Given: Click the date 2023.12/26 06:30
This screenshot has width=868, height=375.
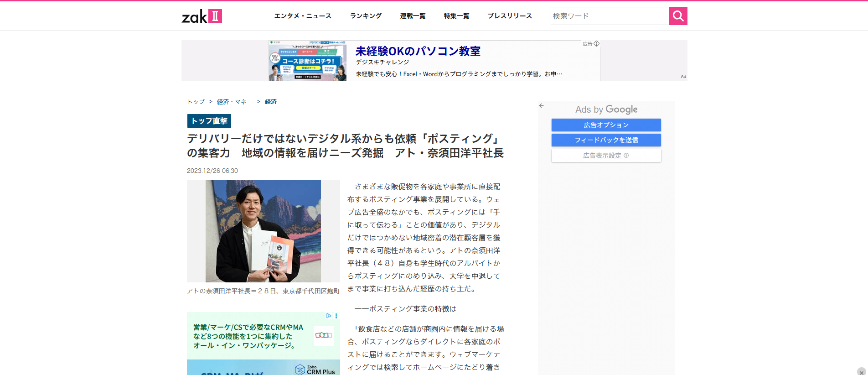Looking at the screenshot, I should point(212,171).
